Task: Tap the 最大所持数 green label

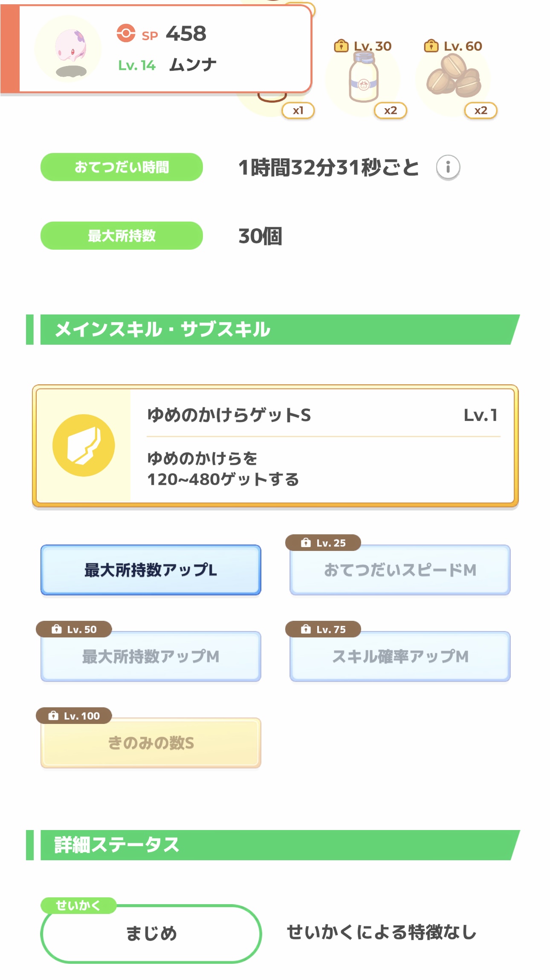Action: click(x=122, y=236)
